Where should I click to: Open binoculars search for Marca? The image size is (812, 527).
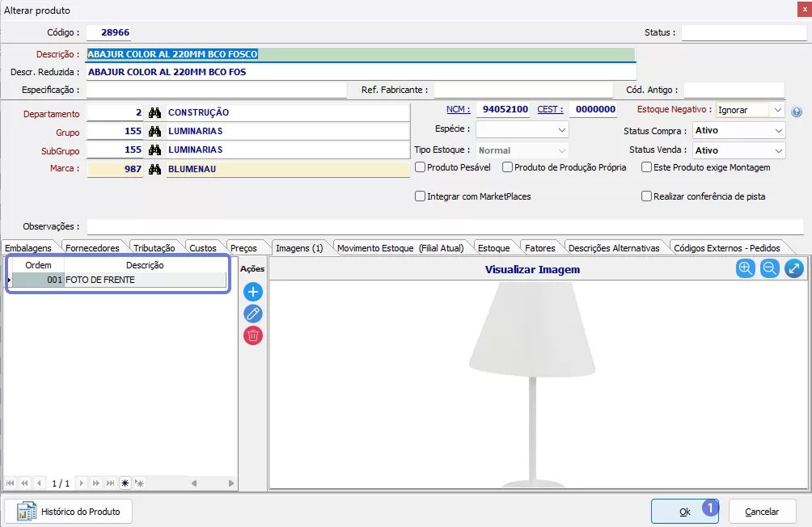[x=155, y=169]
